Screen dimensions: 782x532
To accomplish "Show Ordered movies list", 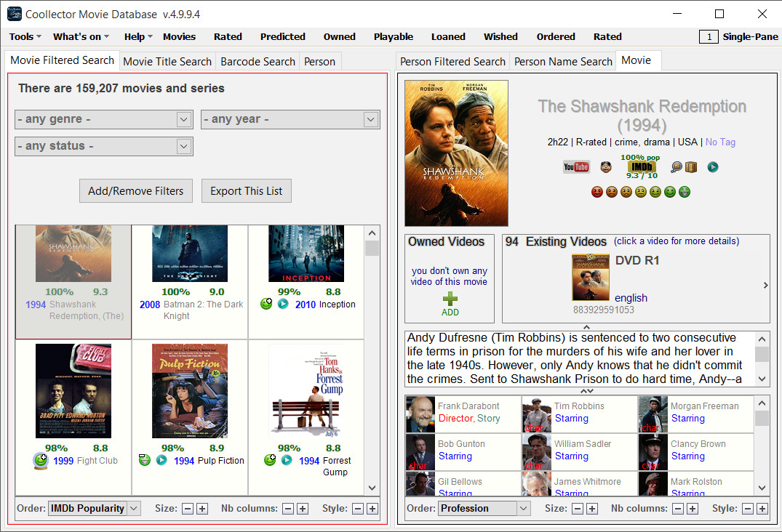I will (556, 36).
